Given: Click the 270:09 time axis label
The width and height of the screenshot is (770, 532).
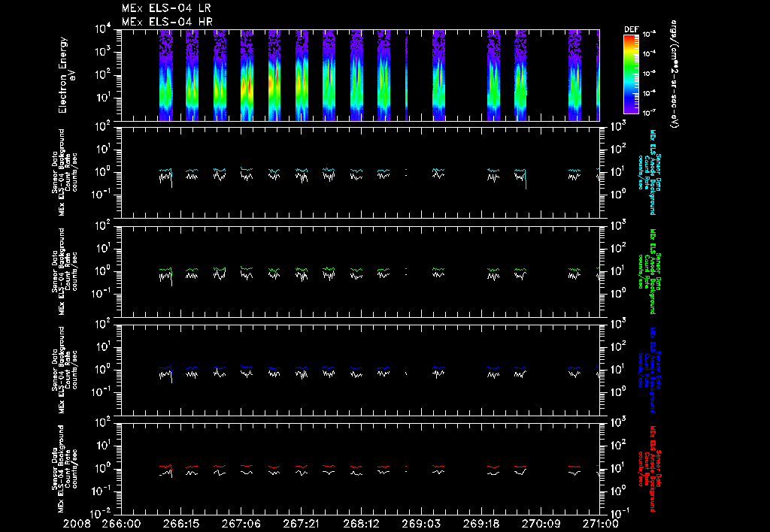Looking at the screenshot, I should point(541,524).
